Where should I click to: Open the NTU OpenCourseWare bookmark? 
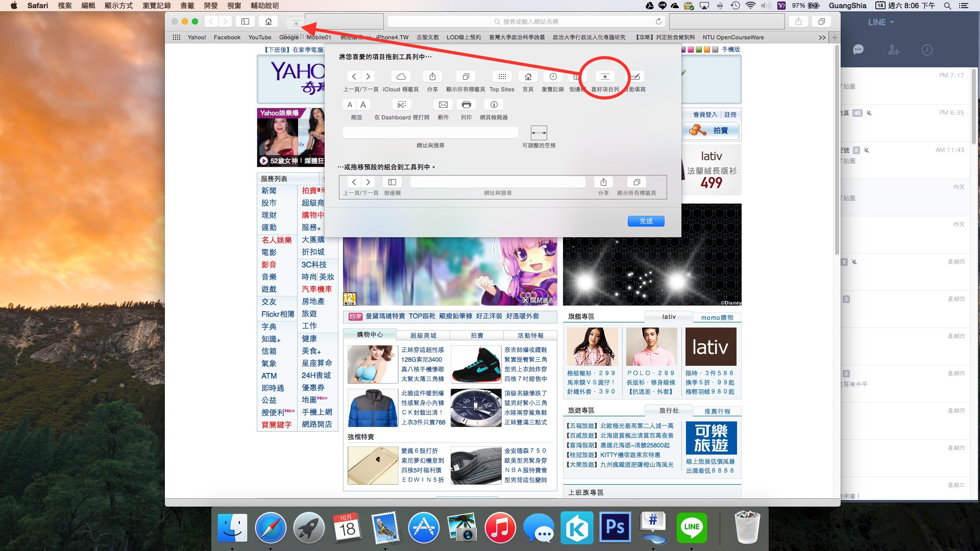[x=733, y=37]
